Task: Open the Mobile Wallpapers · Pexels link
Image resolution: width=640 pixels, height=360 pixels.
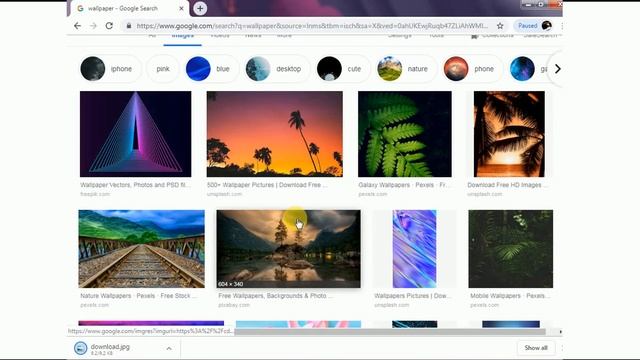Action: (x=510, y=296)
